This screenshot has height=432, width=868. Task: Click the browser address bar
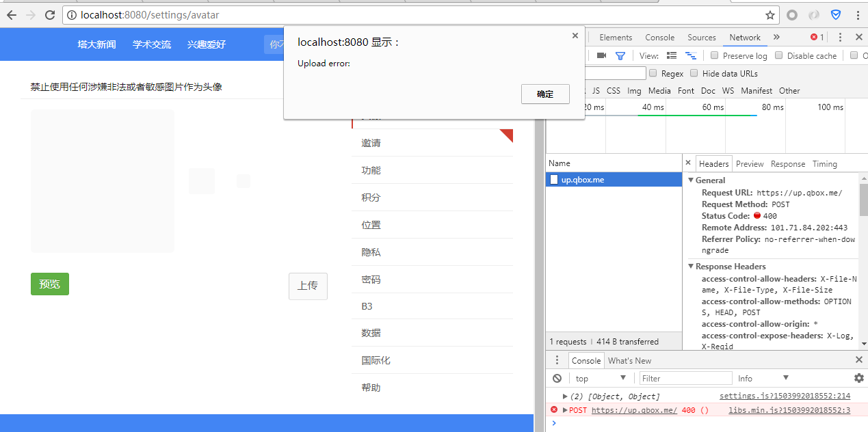pos(421,14)
